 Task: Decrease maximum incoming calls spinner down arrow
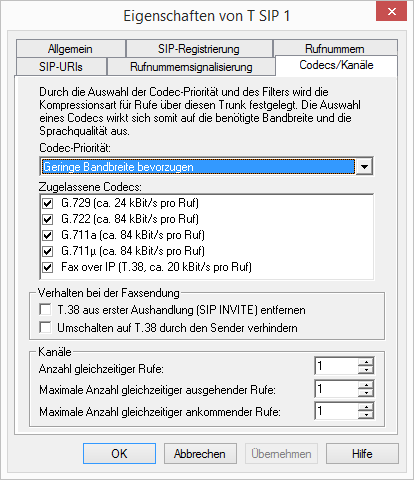(x=366, y=415)
